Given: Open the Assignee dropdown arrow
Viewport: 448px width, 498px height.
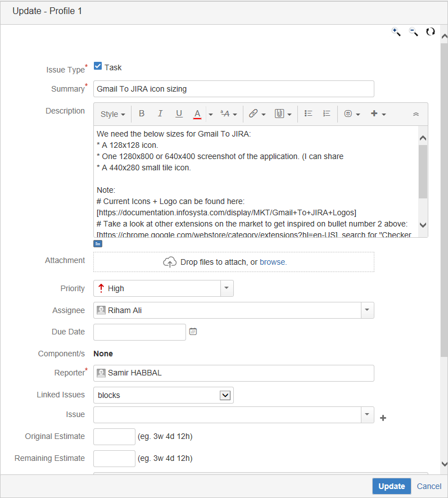Looking at the screenshot, I should [x=367, y=310].
